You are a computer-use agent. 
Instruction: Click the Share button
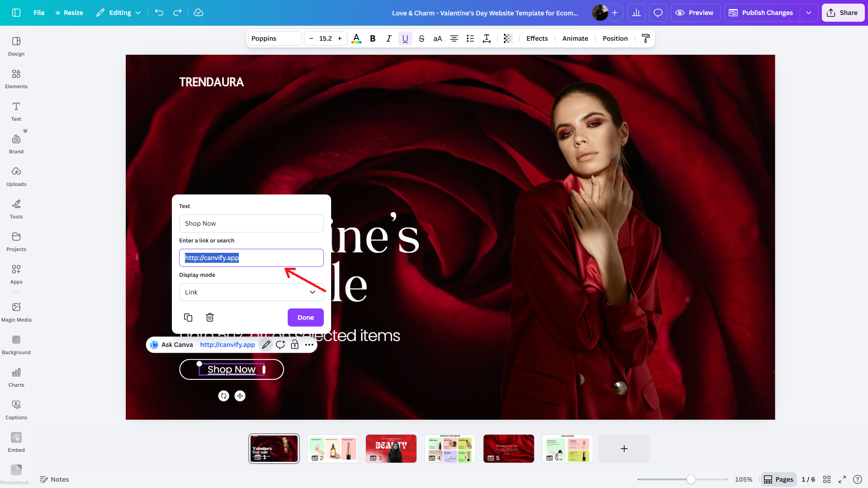843,13
